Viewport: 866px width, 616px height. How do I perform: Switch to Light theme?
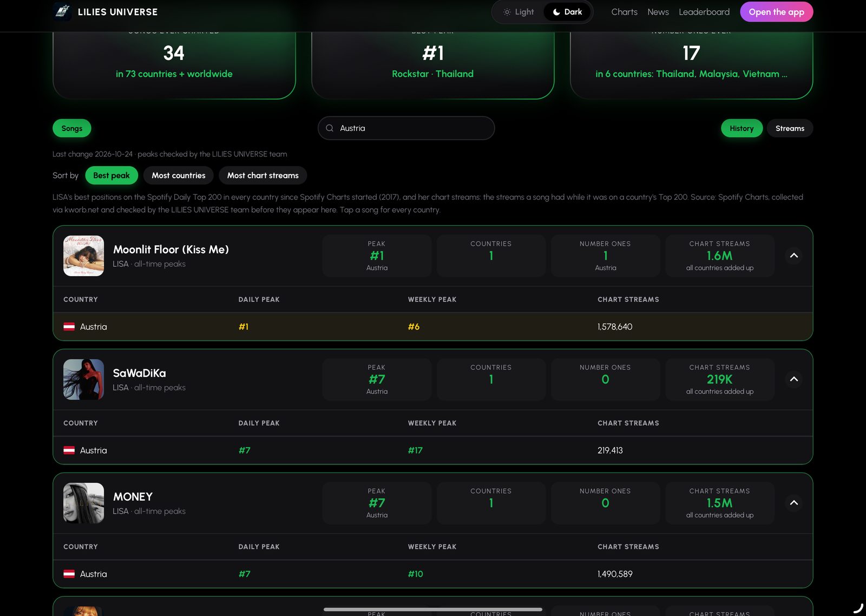pos(519,12)
